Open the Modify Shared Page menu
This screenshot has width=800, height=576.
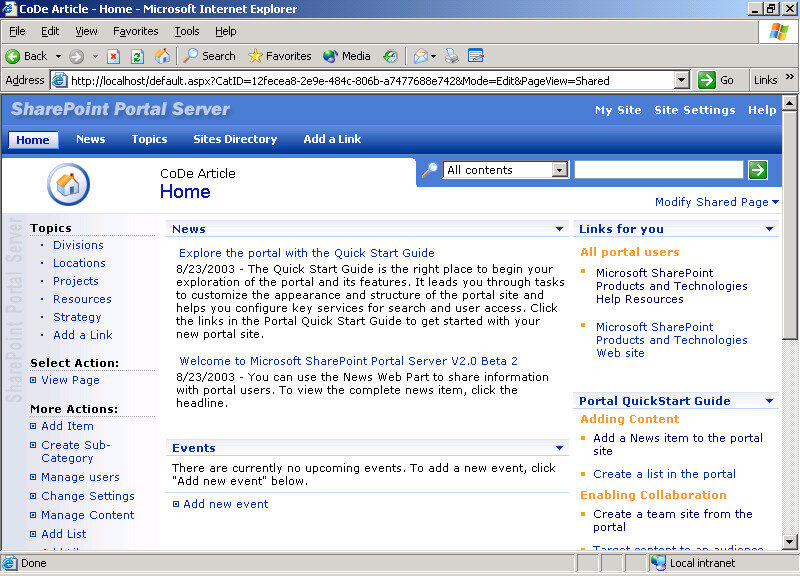click(717, 202)
